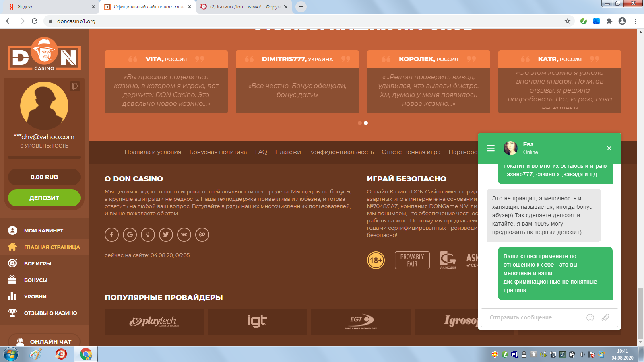Open УРОВНИ in the sidebar
The height and width of the screenshot is (362, 644).
(x=35, y=296)
